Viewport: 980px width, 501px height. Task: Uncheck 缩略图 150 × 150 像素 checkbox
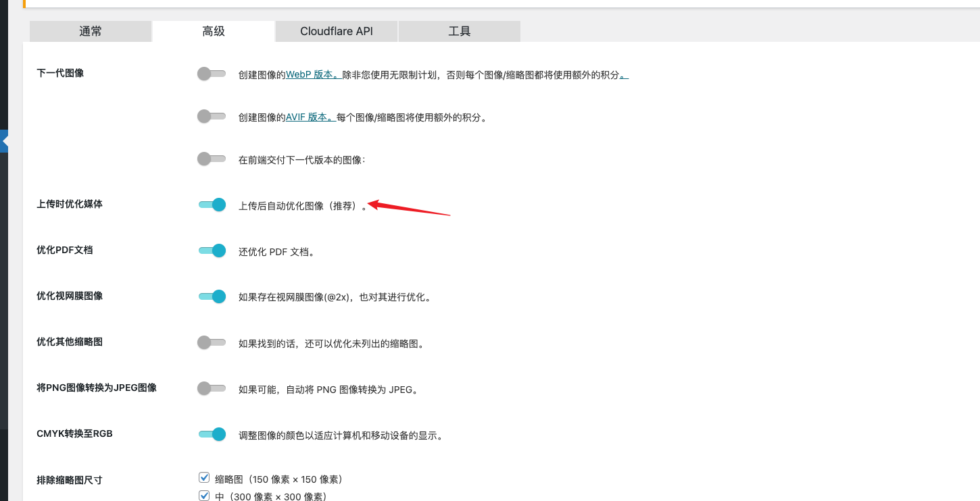pyautogui.click(x=204, y=478)
